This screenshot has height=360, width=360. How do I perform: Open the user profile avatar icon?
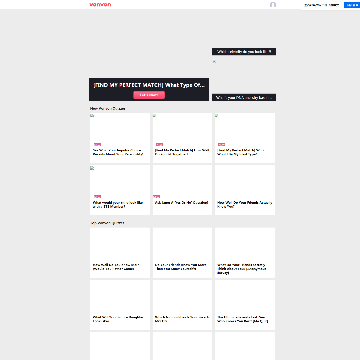(x=273, y=5)
